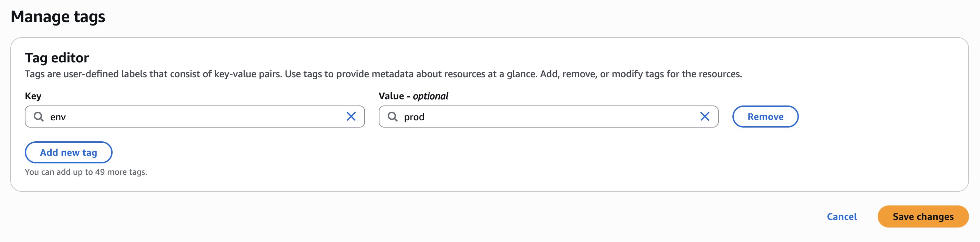Click the 'Manage tags' page heading
Screen dimensions: 980x242
(58, 17)
